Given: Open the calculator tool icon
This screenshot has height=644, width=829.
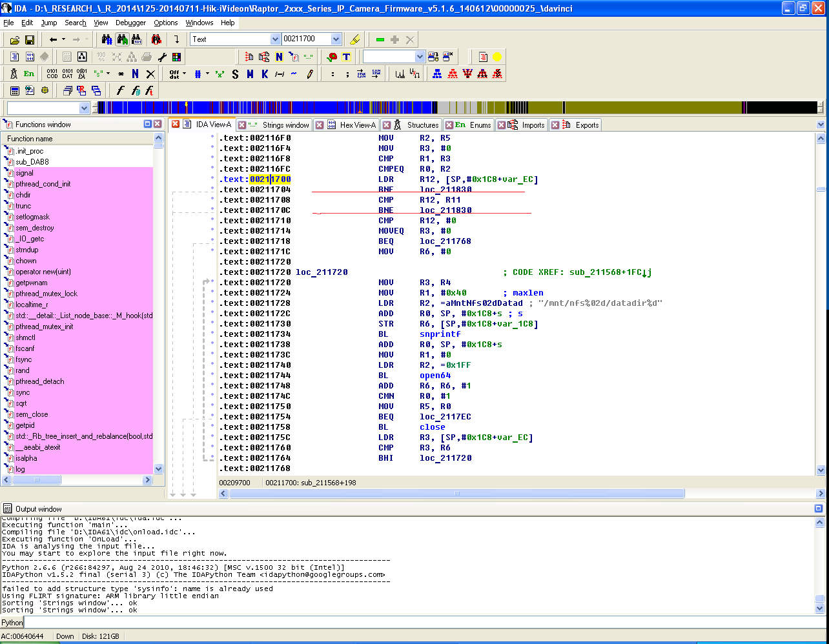Looking at the screenshot, I should tap(14, 90).
